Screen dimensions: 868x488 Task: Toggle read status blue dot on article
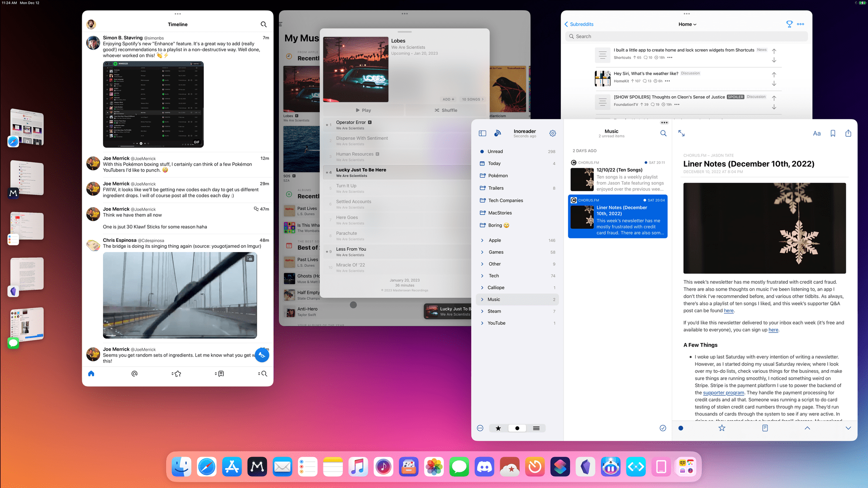pos(681,428)
